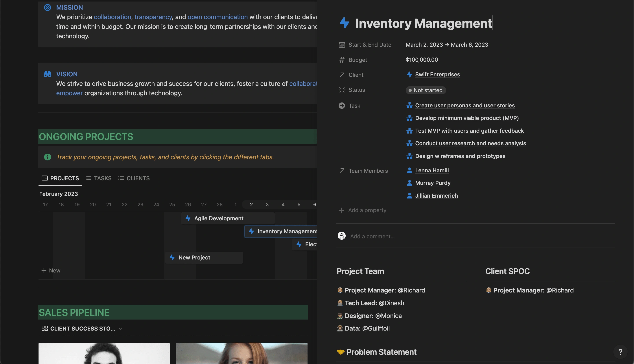Click the arrow icon beside Client property
This screenshot has width=634, height=364.
342,75
